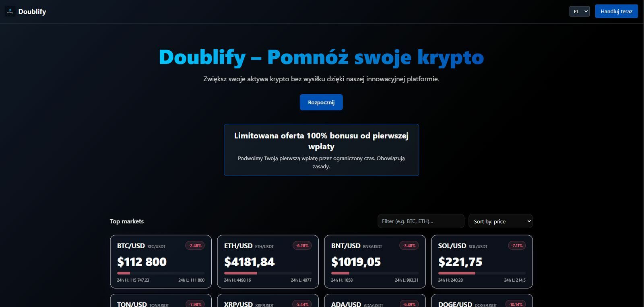The width and height of the screenshot is (644, 307).
Task: Click the ETH 24h range bar
Action: [268, 273]
